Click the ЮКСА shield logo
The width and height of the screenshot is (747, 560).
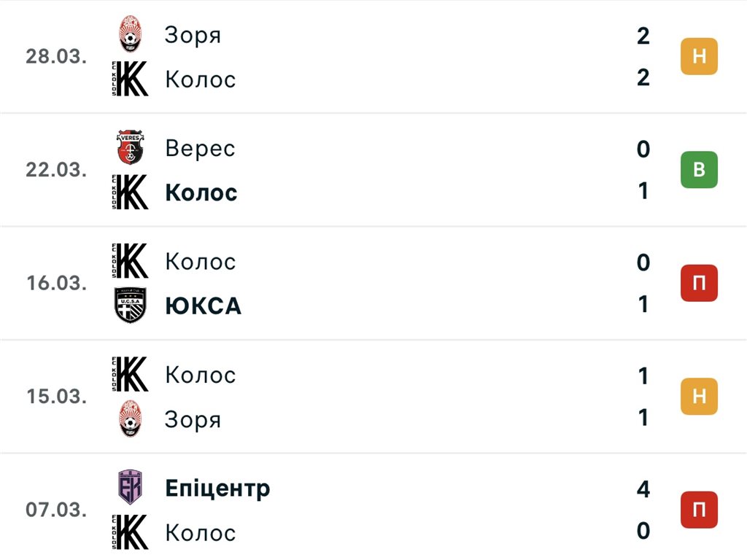pos(131,306)
